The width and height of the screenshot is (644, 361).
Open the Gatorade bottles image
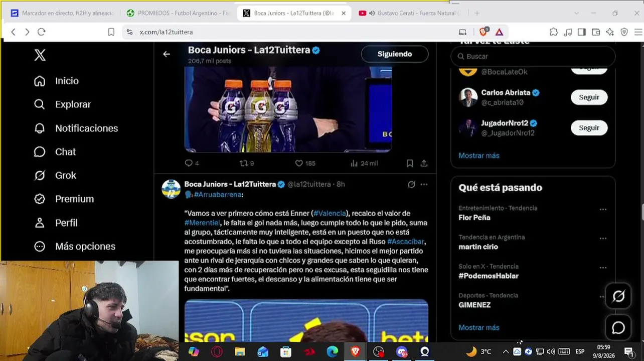click(x=288, y=109)
